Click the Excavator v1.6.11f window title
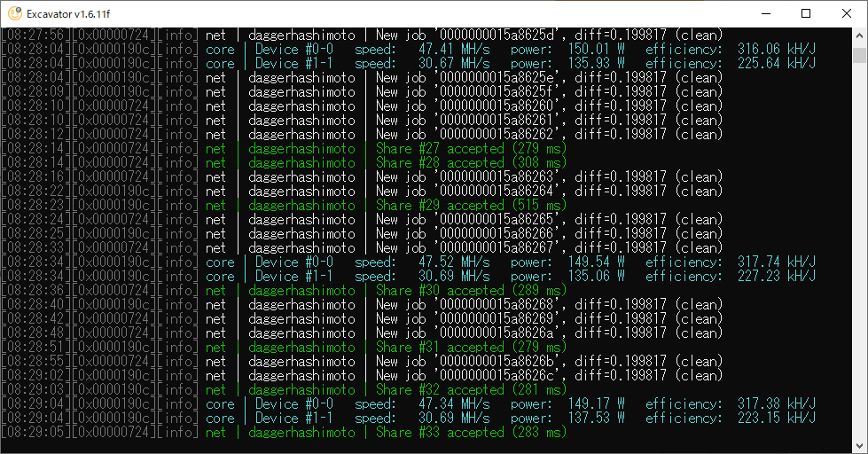 68,14
